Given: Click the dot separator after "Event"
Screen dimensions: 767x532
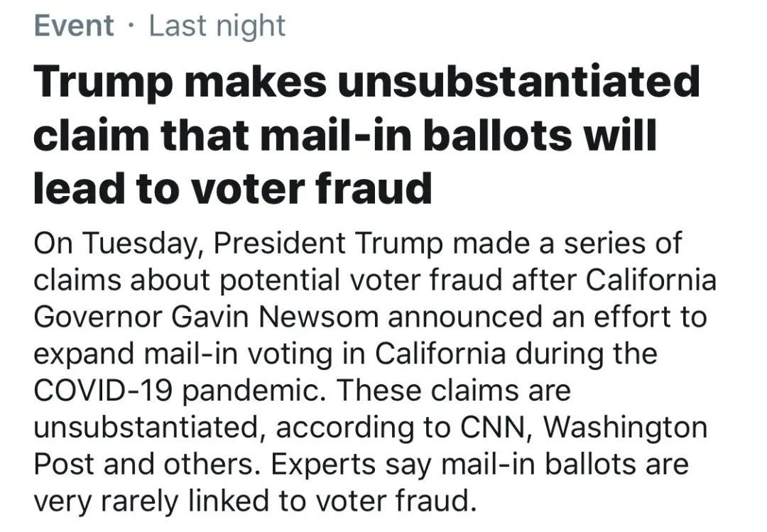Looking at the screenshot, I should (131, 27).
